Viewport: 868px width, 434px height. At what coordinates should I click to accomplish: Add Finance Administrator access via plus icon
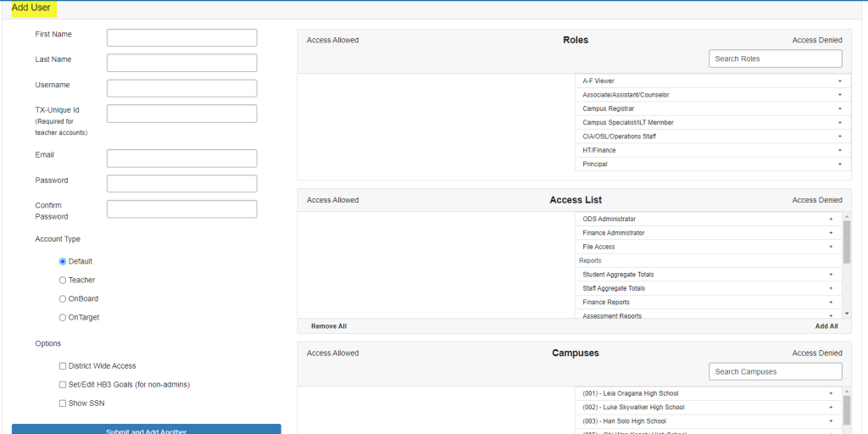coord(831,233)
